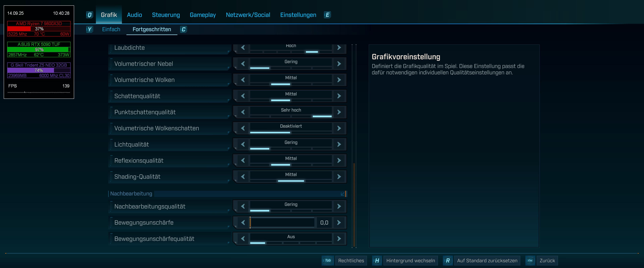Click the Zurück button
644x268 pixels.
click(x=547, y=260)
